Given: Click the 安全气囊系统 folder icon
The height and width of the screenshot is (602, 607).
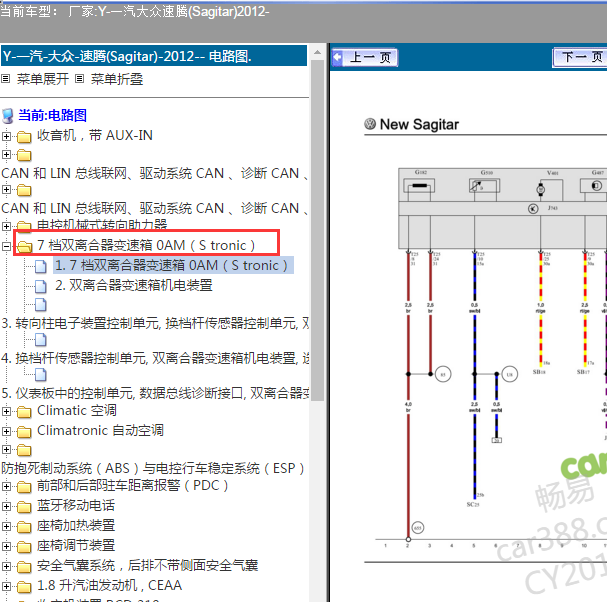Looking at the screenshot, I should [x=24, y=567].
